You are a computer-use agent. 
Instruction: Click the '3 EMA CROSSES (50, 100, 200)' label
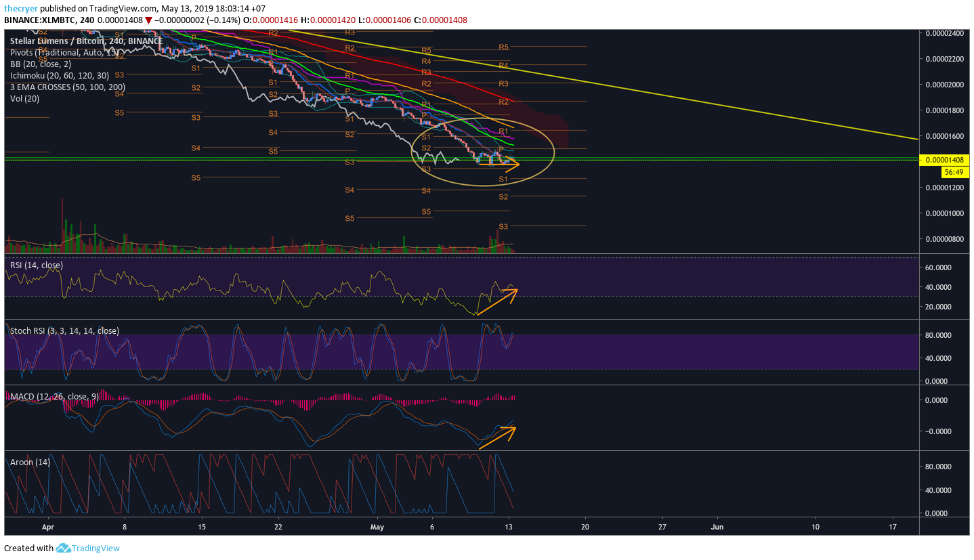point(68,87)
